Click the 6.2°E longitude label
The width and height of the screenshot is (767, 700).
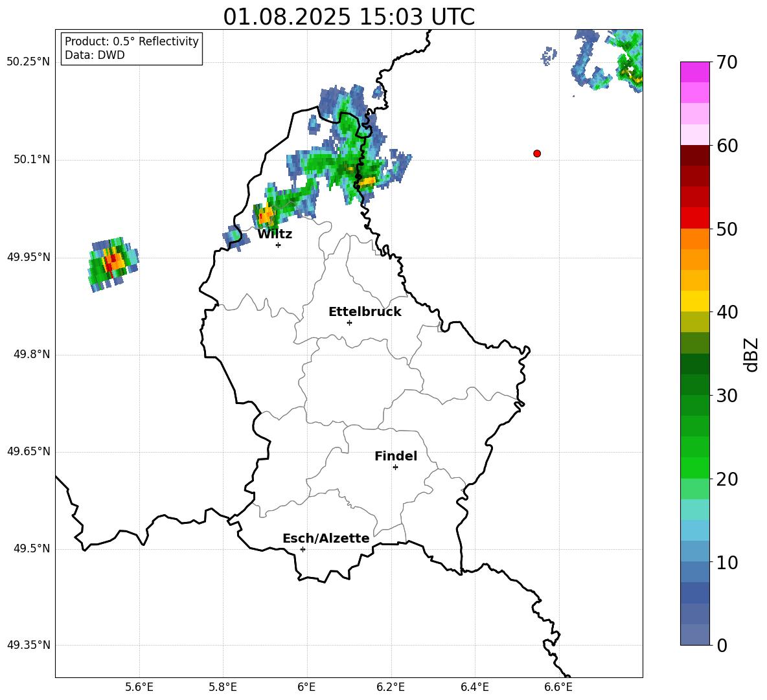pos(391,687)
